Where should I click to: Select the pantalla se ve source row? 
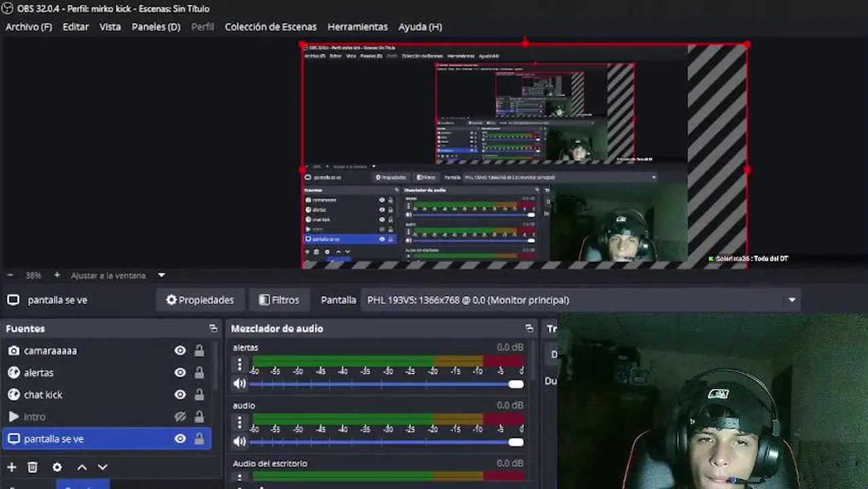coord(107,439)
